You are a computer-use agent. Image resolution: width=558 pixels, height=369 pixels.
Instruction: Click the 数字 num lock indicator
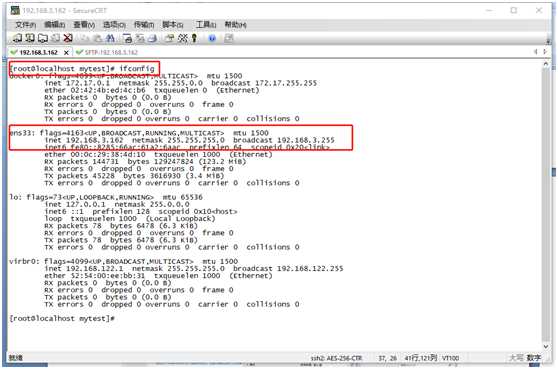pos(533,358)
